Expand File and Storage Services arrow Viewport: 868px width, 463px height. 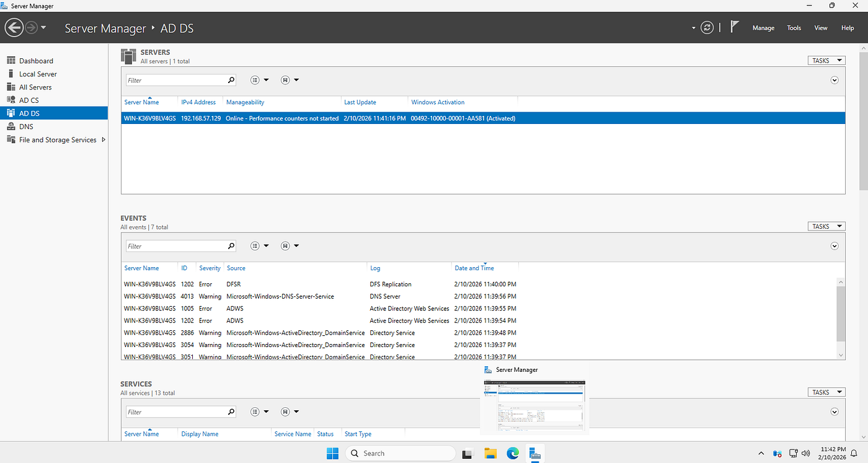pyautogui.click(x=104, y=140)
